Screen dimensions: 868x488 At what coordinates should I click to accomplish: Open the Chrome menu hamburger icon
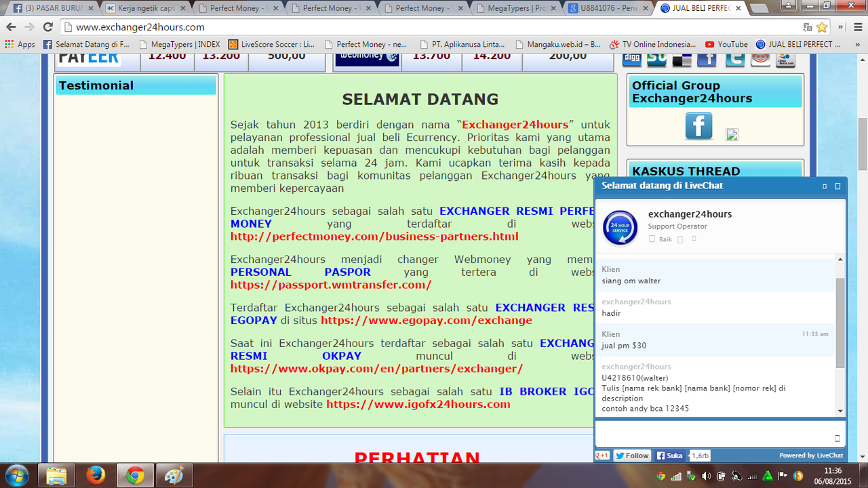857,27
